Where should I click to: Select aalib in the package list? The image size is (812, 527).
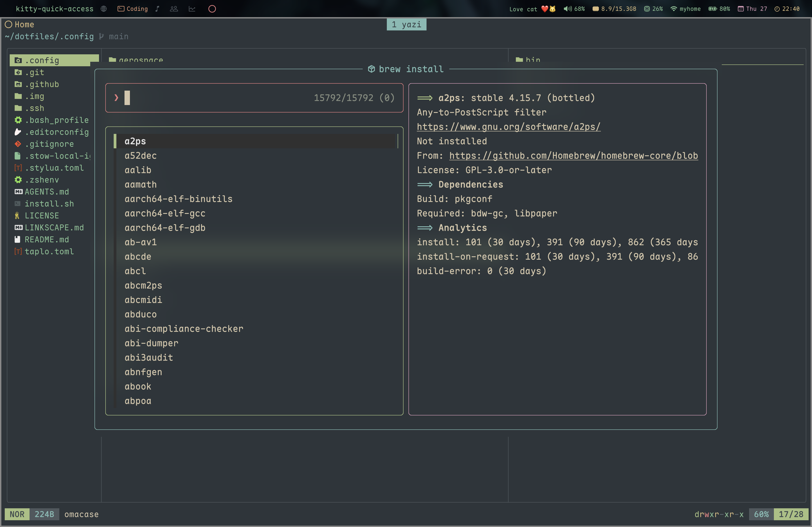coord(138,170)
